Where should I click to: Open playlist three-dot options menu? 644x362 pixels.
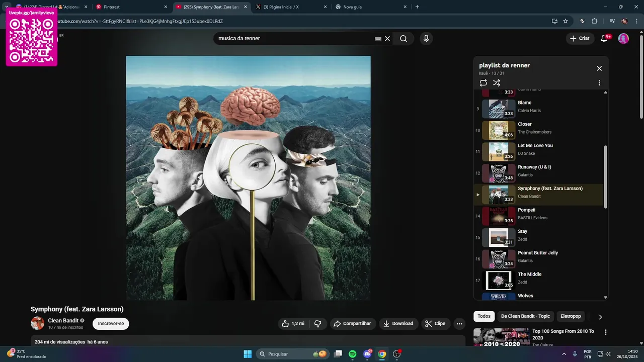[599, 83]
